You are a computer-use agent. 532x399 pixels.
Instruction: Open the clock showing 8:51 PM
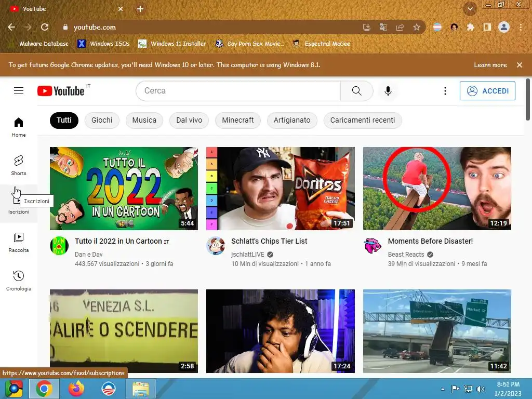(508, 389)
